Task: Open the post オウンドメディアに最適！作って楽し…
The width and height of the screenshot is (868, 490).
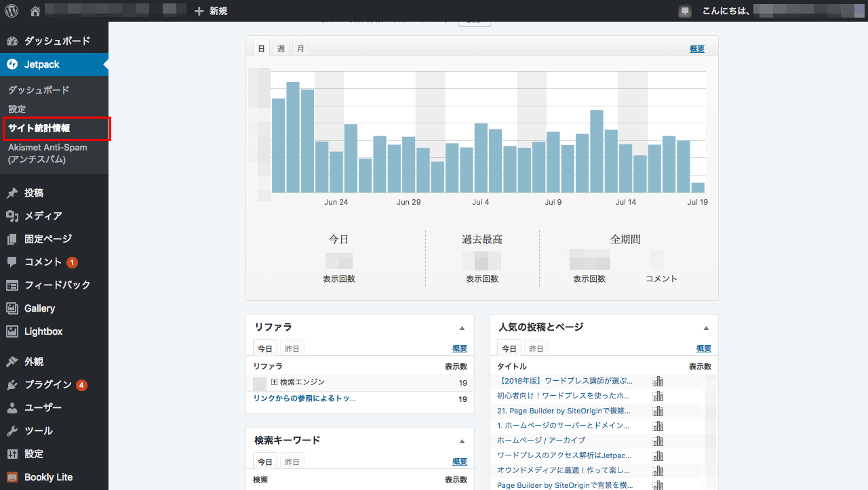Action: pos(564,470)
